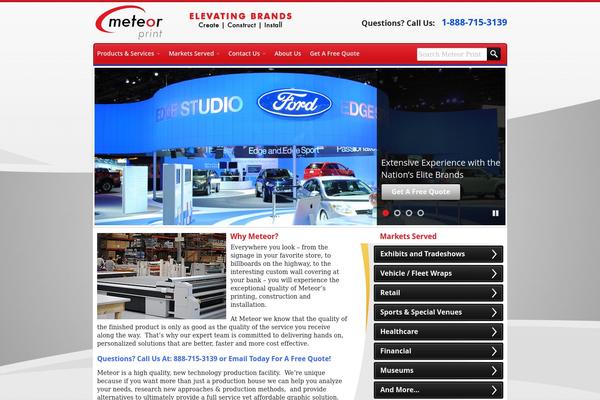Viewport: 600px width, 400px height.
Task: Pause the slideshow with the pause icon
Action: tap(496, 213)
